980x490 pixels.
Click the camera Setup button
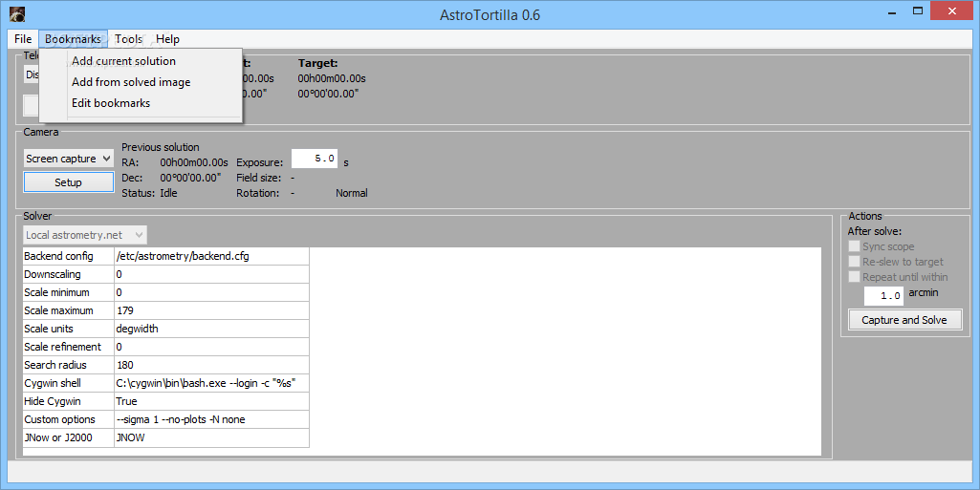pyautogui.click(x=68, y=182)
